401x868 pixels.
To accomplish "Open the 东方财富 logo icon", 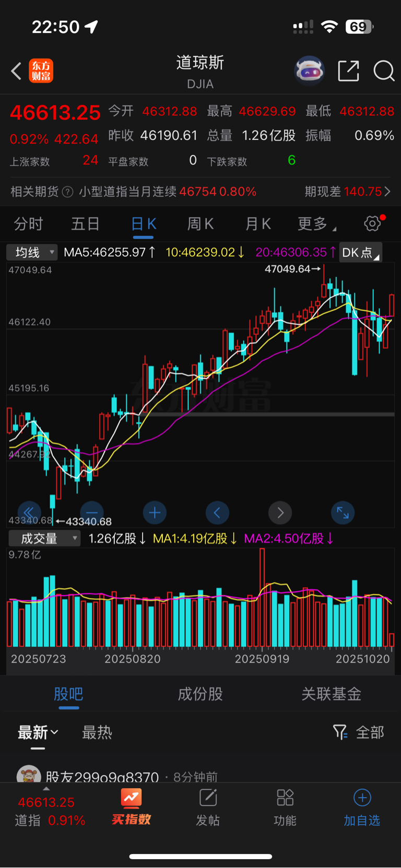I will point(41,71).
